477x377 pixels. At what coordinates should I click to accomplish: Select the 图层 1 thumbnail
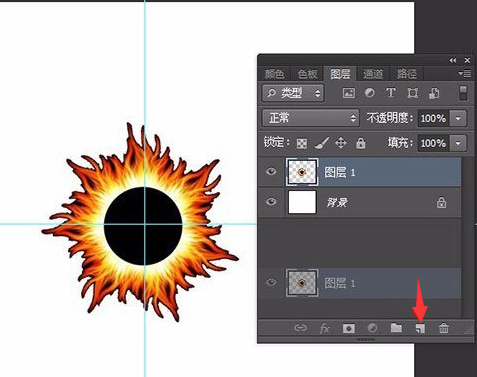302,172
